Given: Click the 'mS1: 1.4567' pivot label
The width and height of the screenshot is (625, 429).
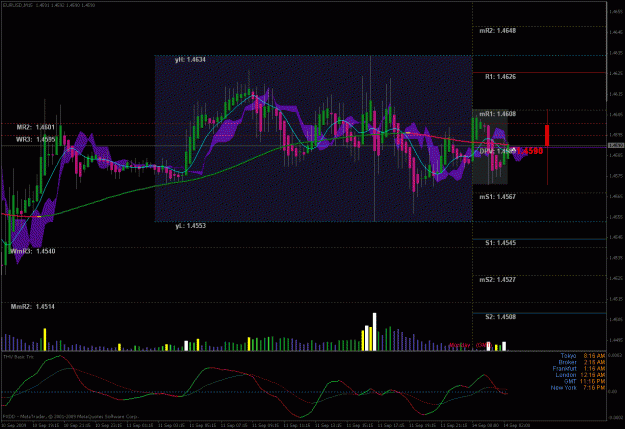Looking at the screenshot, I should click(x=497, y=197).
